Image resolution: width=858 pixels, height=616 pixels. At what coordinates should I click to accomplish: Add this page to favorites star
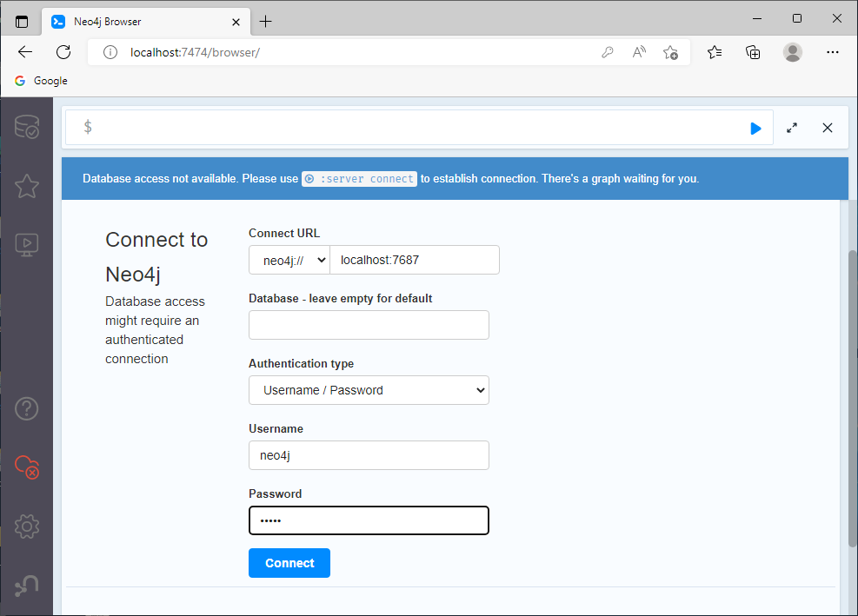coord(670,52)
